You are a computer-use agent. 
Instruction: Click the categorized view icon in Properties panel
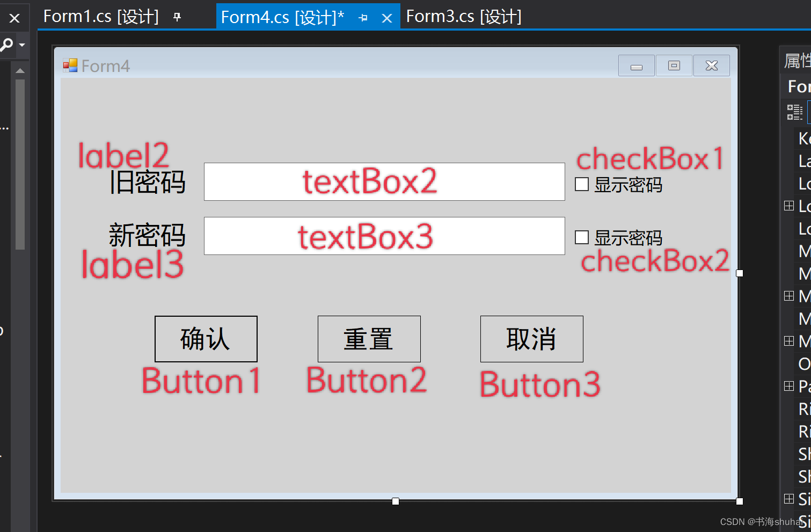pyautogui.click(x=794, y=112)
